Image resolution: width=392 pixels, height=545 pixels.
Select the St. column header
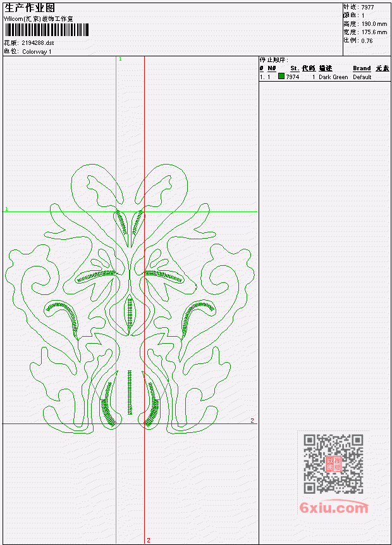(x=295, y=68)
